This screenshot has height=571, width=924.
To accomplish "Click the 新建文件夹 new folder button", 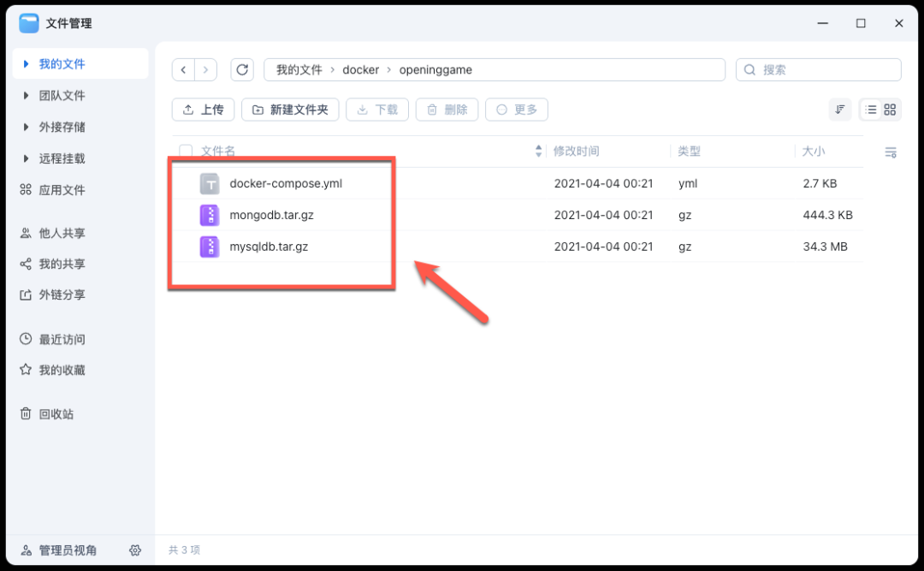I will (x=290, y=110).
